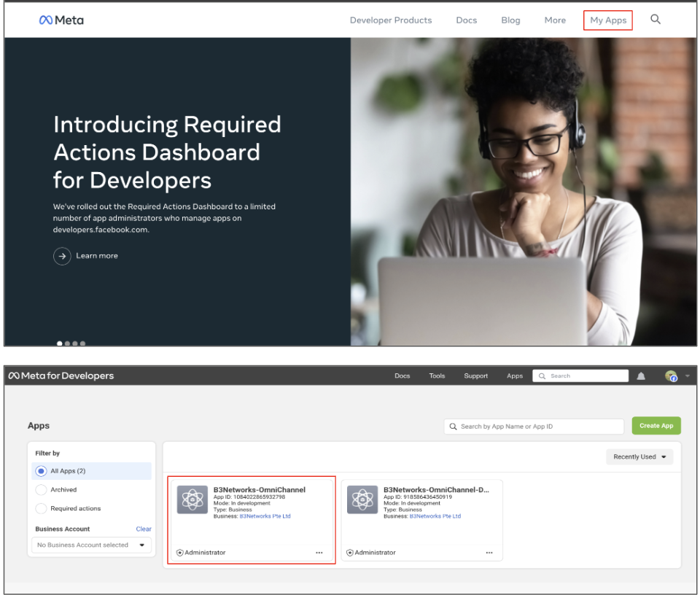Select the Archived filter radio button

click(41, 490)
